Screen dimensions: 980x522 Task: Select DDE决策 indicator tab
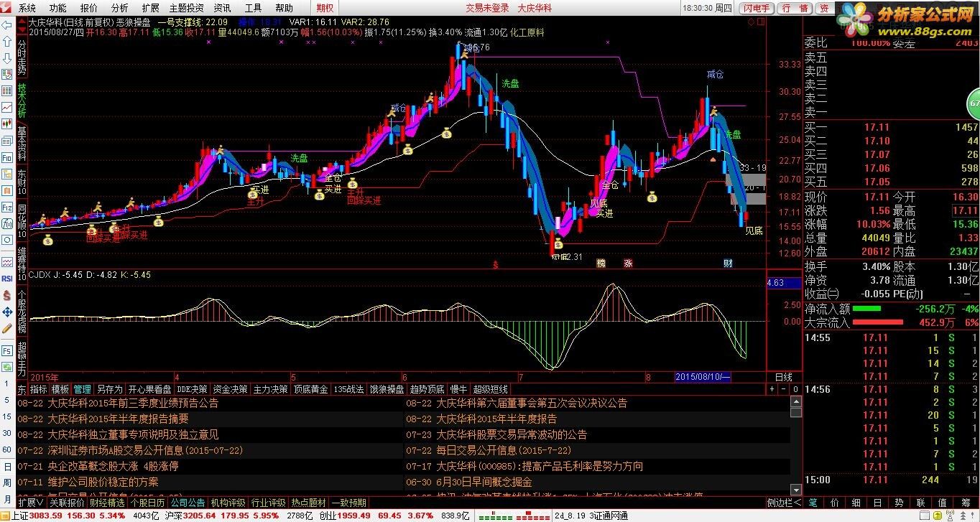192,389
